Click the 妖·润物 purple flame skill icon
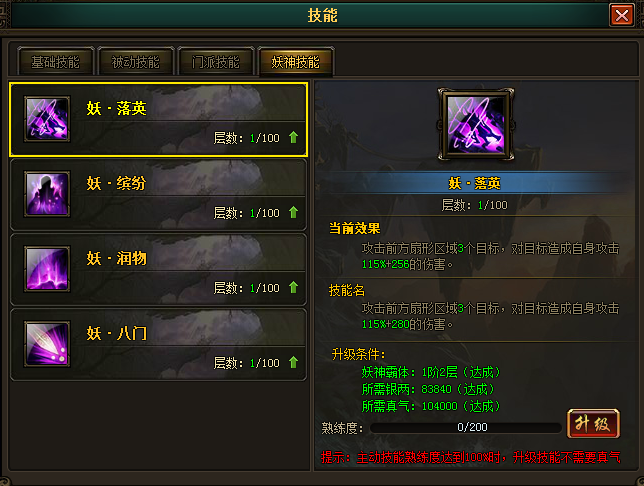The height and width of the screenshot is (486, 644). click(x=47, y=269)
